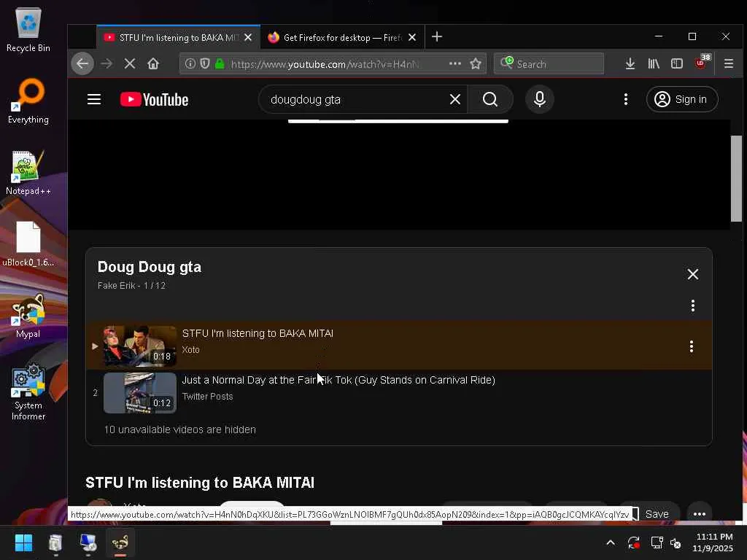Close the Doug Doug gta playlist panel

693,274
